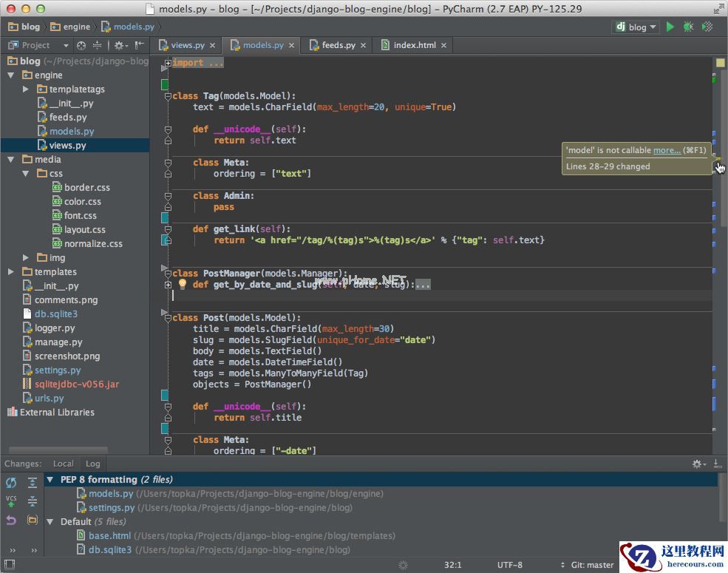Run the blog configuration with green play button

click(670, 27)
